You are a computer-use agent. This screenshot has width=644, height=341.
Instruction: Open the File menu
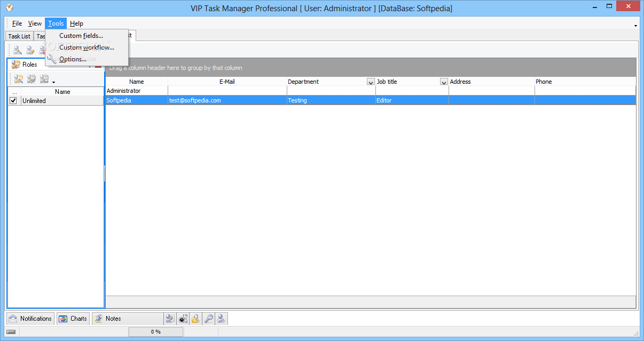pos(17,23)
